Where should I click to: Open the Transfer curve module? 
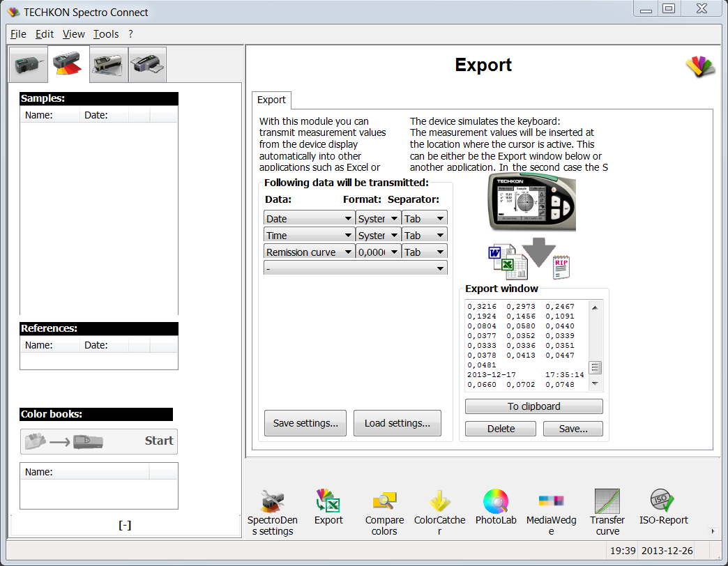coord(607,512)
